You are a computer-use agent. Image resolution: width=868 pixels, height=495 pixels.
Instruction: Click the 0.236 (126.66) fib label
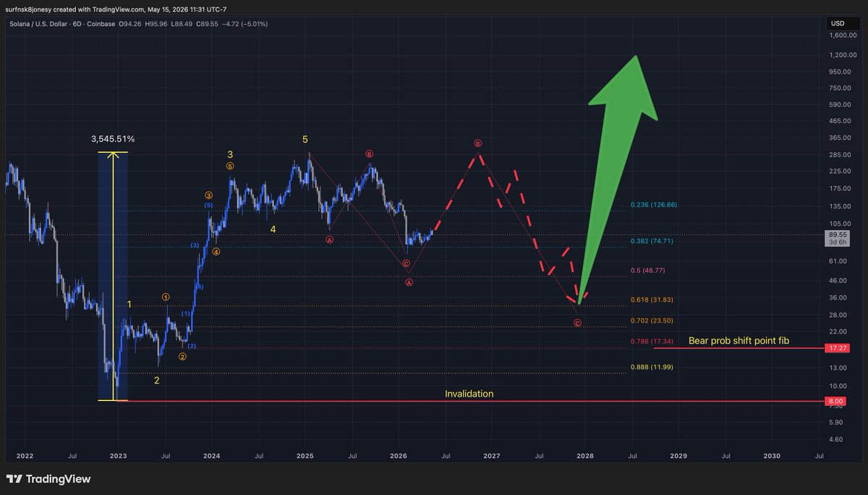coord(652,205)
